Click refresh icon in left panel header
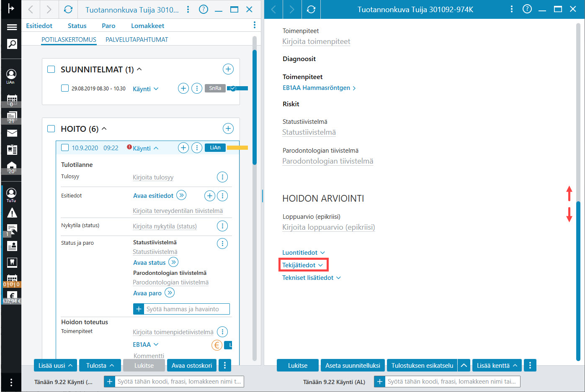This screenshot has height=392, width=585. point(68,10)
